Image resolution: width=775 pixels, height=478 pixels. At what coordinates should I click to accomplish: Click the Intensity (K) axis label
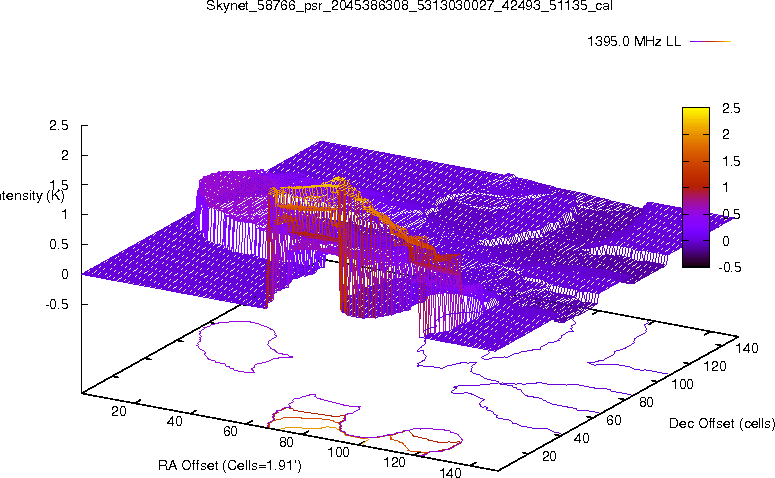32,196
